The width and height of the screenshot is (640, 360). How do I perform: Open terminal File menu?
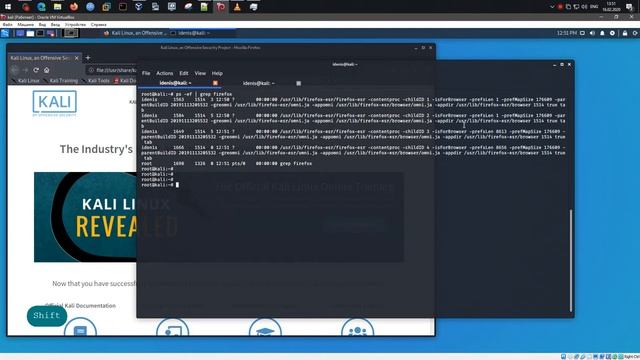[x=146, y=73]
